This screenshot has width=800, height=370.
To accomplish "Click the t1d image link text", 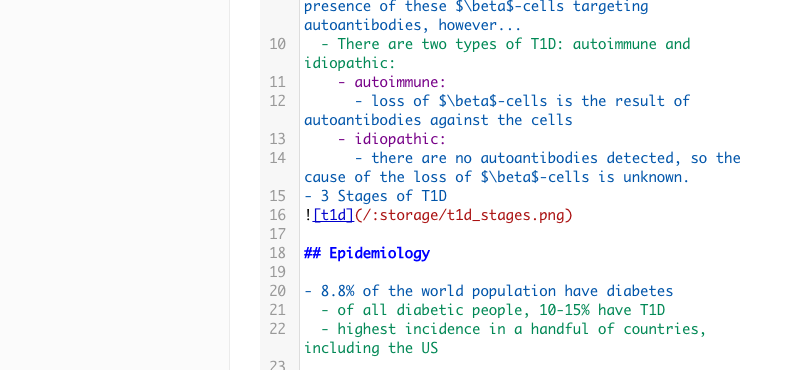I will click(x=333, y=215).
